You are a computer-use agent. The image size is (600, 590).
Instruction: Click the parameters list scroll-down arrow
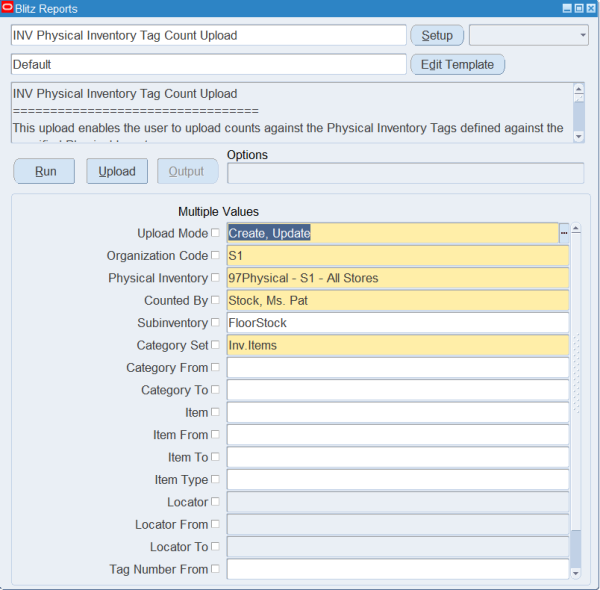[x=576, y=573]
